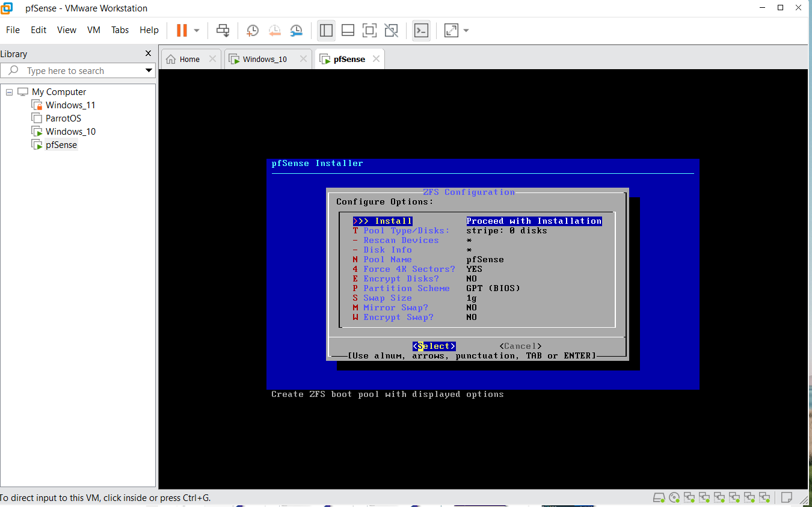The width and height of the screenshot is (812, 507).
Task: Toggle the console view toolbar button
Action: [x=421, y=30]
